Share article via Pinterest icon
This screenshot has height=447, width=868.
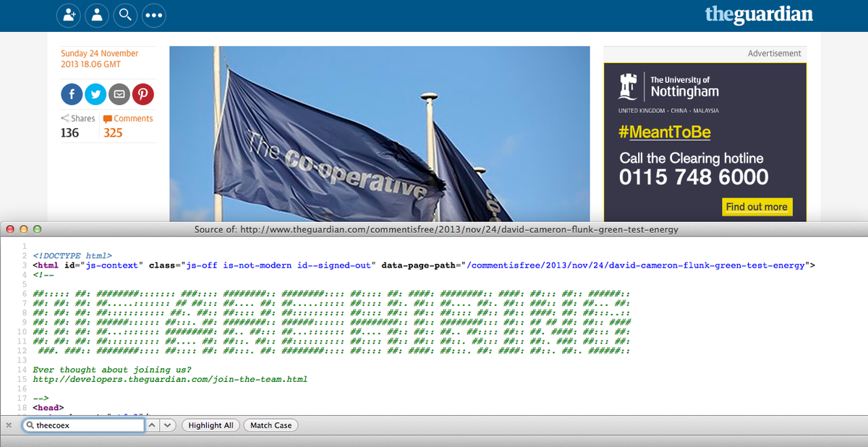[x=142, y=94]
